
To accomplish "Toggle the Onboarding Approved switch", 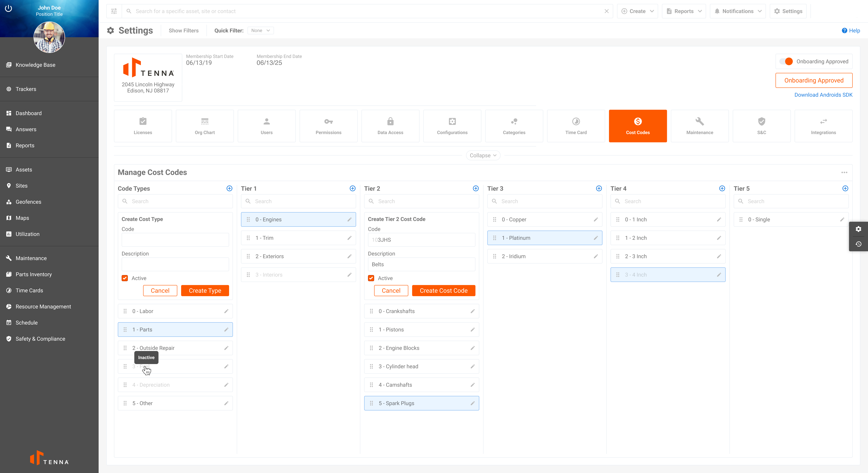I will (x=786, y=61).
